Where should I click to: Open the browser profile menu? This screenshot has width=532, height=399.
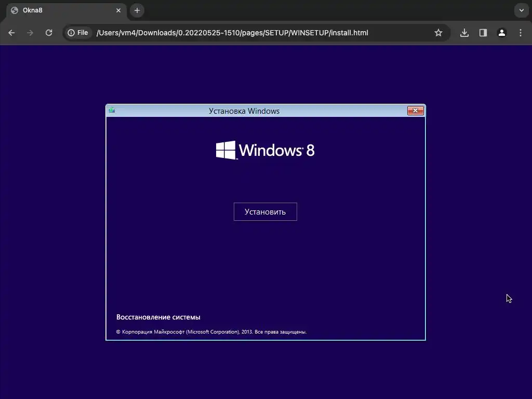[x=502, y=33]
